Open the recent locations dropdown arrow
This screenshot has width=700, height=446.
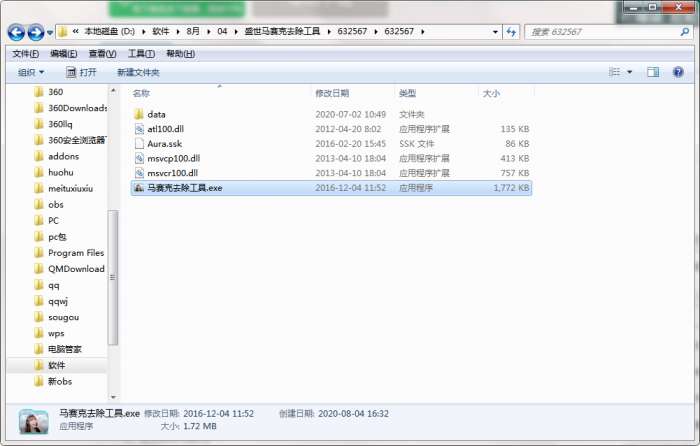click(50, 33)
